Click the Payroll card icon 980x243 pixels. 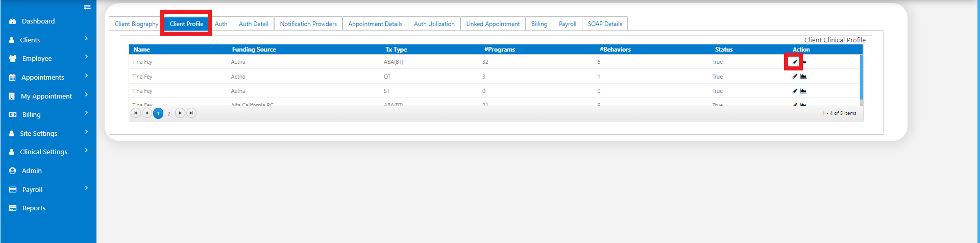tap(13, 189)
